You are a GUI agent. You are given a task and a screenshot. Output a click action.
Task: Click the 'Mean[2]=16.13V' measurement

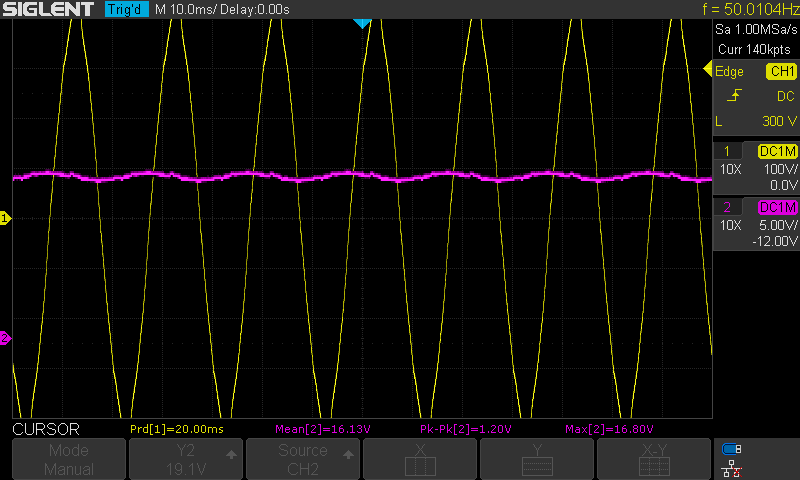tap(323, 430)
